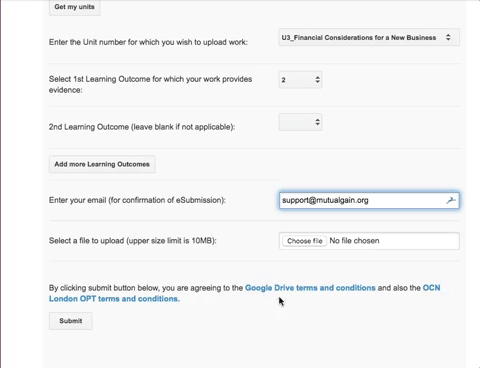480x368 pixels.
Task: Open the 1st Learning Outcome dropdown
Action: pos(300,80)
